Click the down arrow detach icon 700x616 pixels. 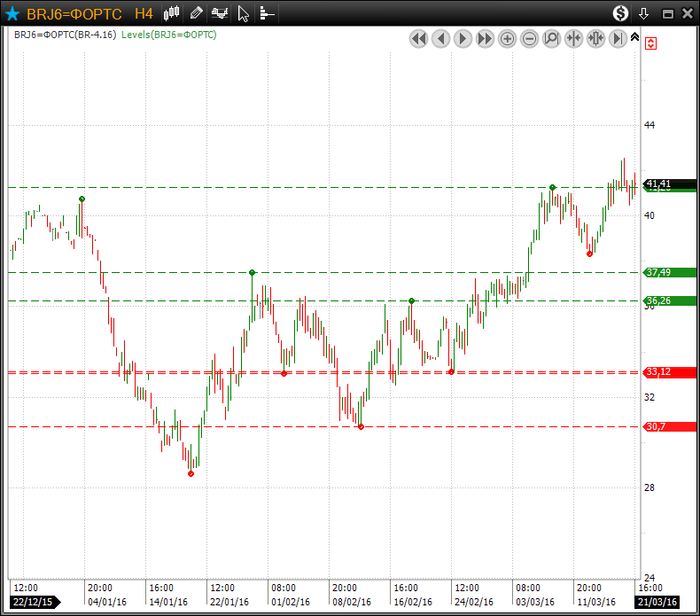pos(644,13)
